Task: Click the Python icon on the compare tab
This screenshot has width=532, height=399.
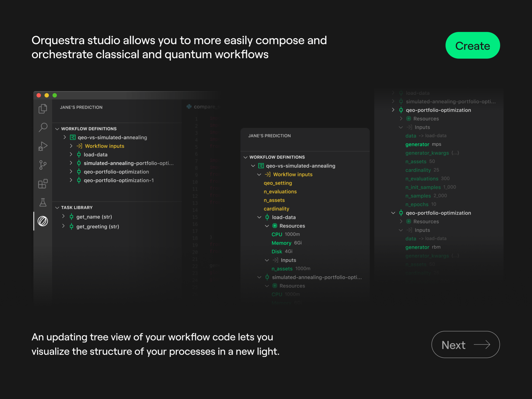Action: [189, 107]
